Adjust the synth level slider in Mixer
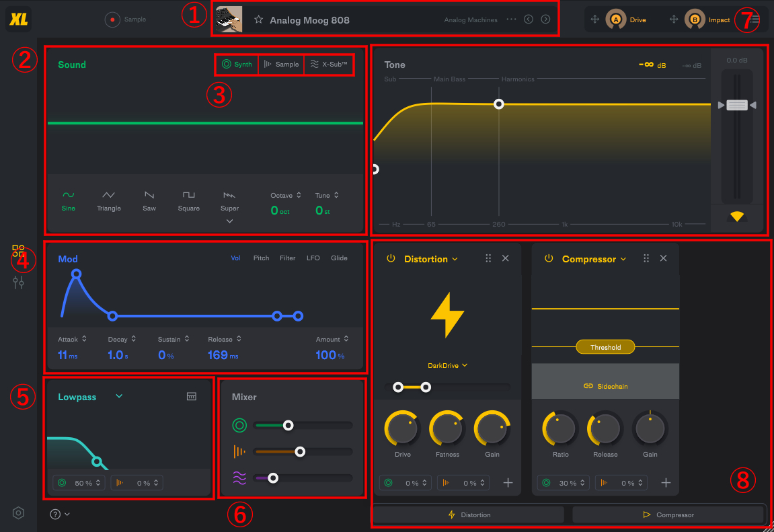Viewport: 774px width, 532px height. click(288, 425)
